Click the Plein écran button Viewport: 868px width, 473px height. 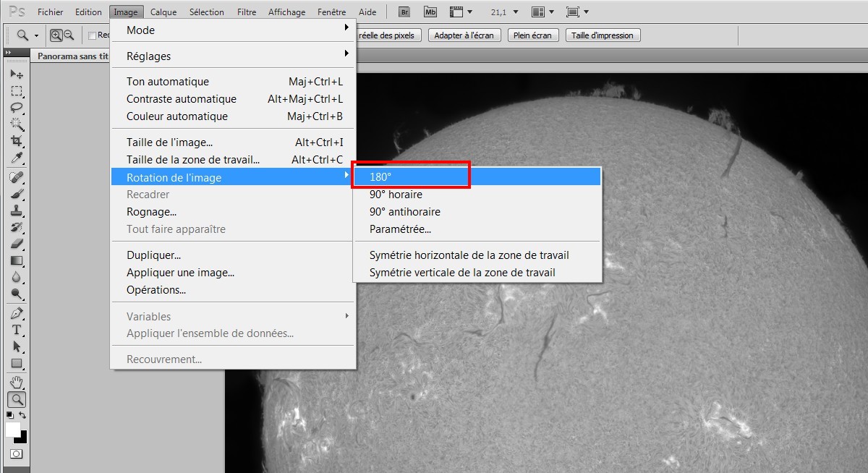point(533,35)
